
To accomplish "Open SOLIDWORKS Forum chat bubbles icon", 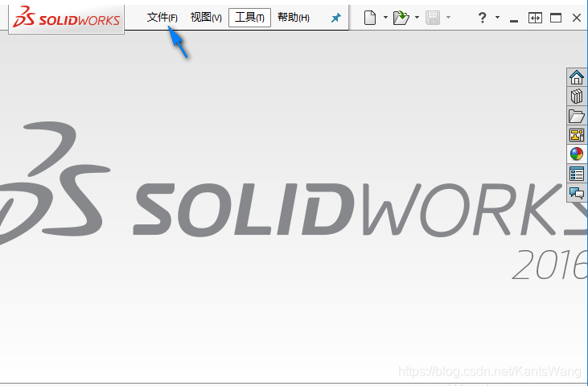I will click(x=577, y=193).
